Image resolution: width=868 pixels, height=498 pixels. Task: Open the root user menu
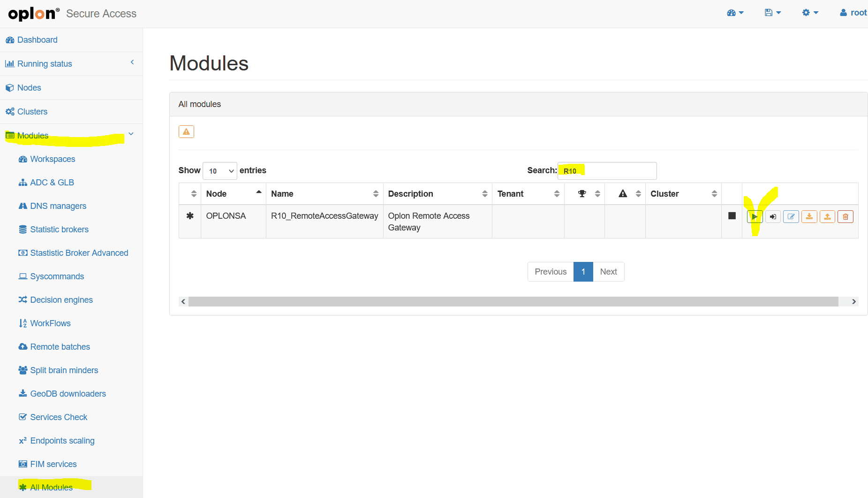pyautogui.click(x=853, y=13)
